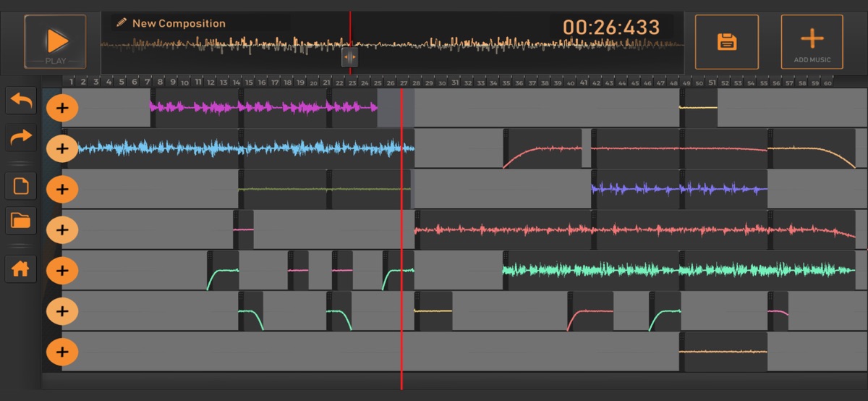Add a clip to the second track
Image resolution: width=868 pixels, height=401 pixels.
62,149
